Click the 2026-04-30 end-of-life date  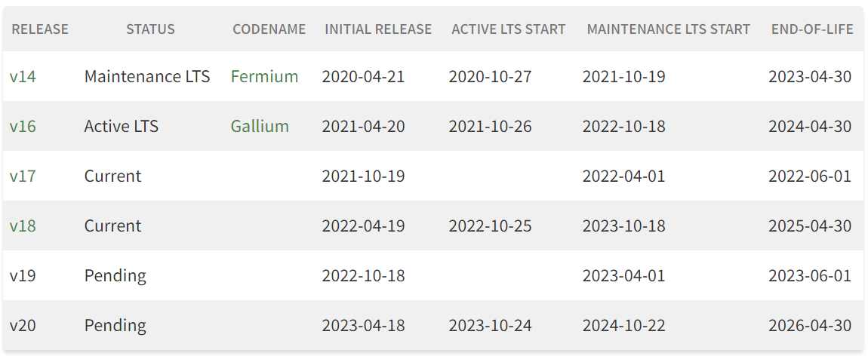click(810, 325)
